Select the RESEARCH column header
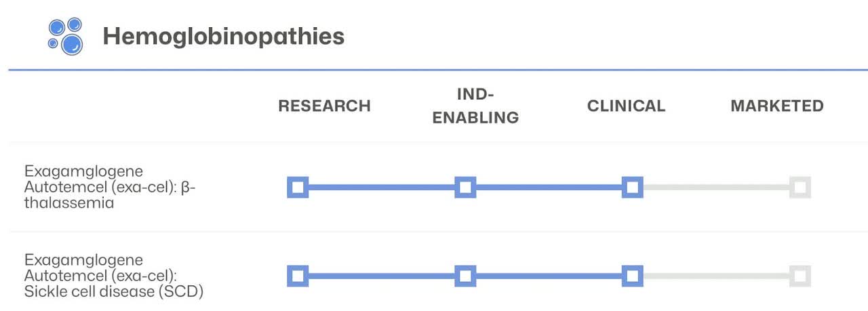This screenshot has width=868, height=311. coord(324,106)
